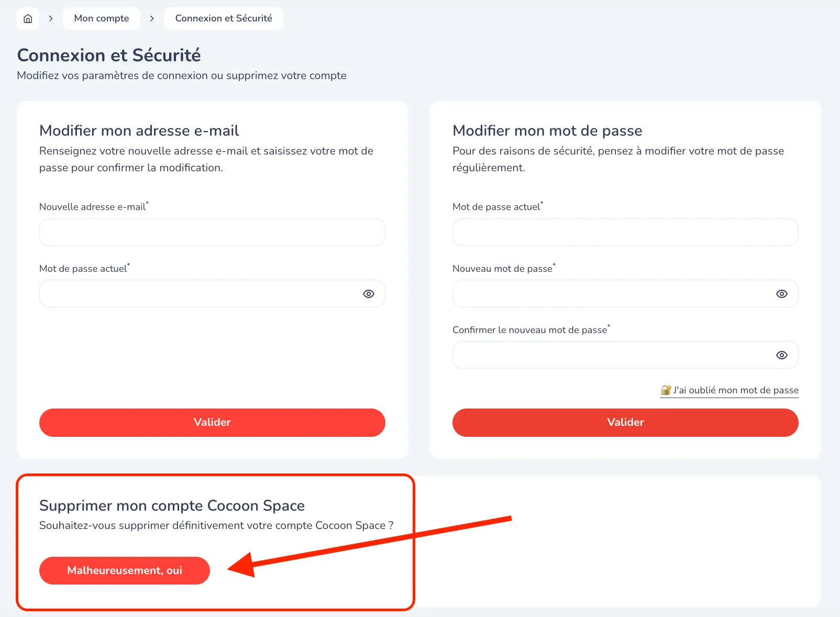Click the Nouvelle adresse e-mail label
This screenshot has width=840, height=617.
(93, 207)
